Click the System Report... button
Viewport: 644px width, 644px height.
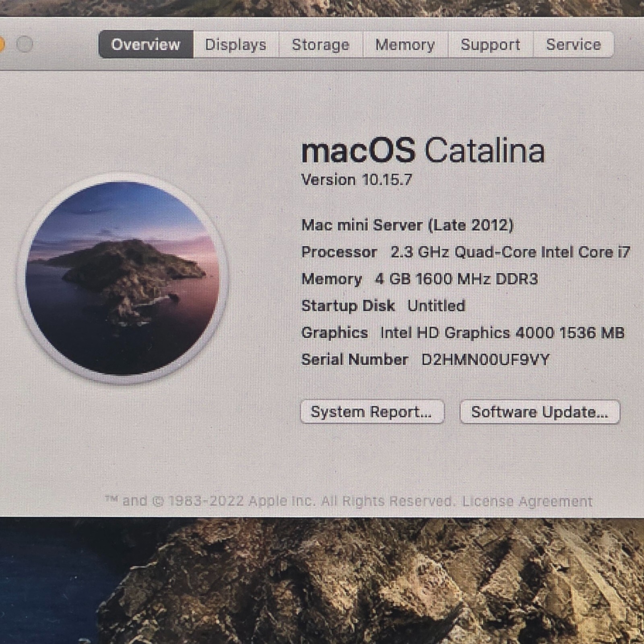click(x=372, y=412)
